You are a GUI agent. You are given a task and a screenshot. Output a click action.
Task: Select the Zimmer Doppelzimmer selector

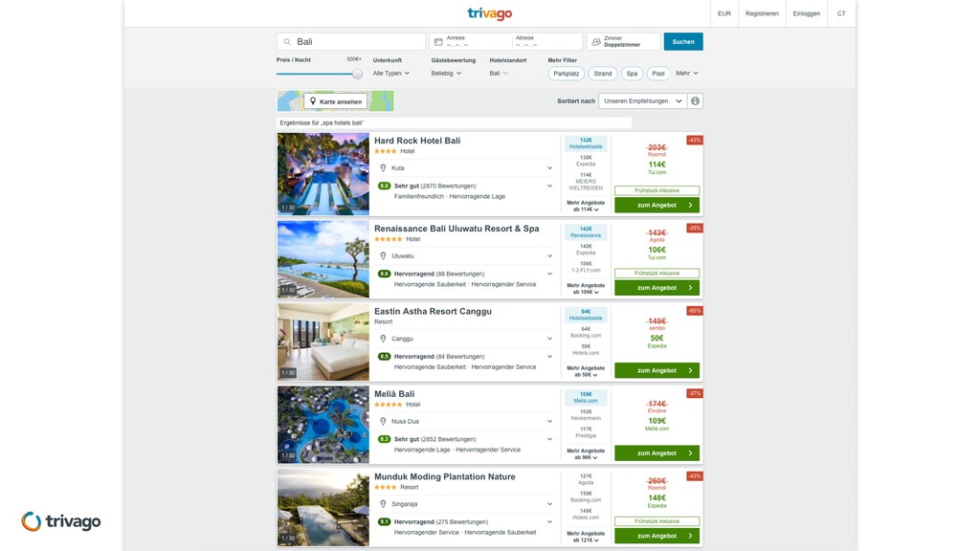click(622, 42)
